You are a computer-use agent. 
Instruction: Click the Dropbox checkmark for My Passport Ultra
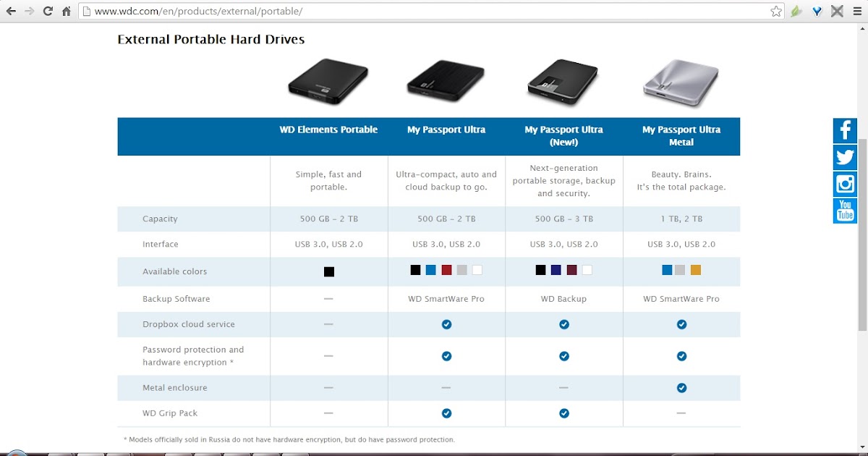point(446,324)
